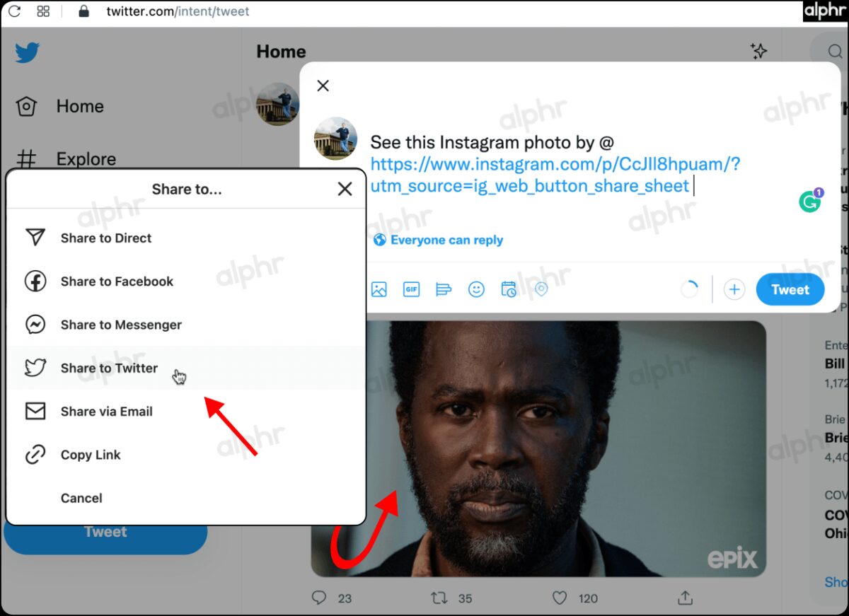Toggle like on the post showing 120
849x616 pixels.
560,598
